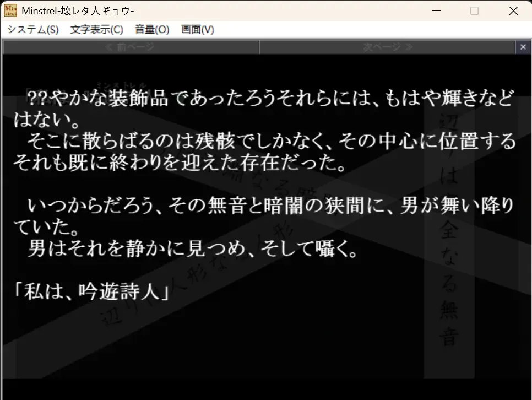
Task: Go to next page with 次ページ button
Action: click(x=387, y=47)
